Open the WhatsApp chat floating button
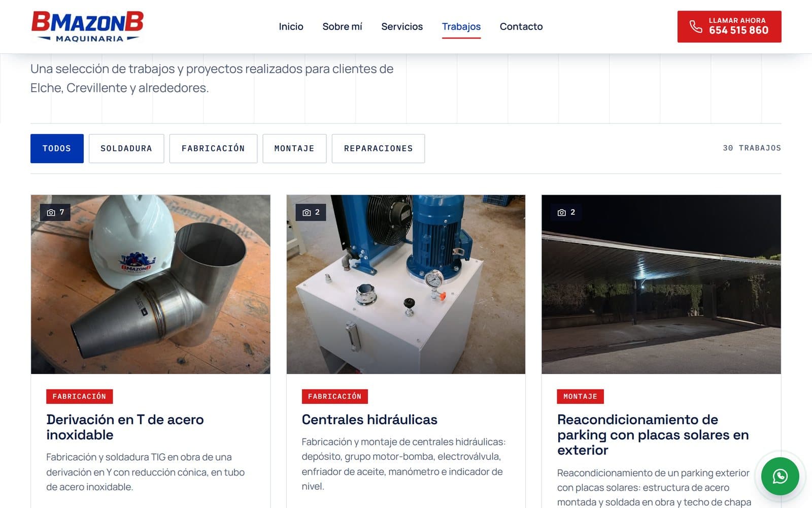 (x=780, y=476)
